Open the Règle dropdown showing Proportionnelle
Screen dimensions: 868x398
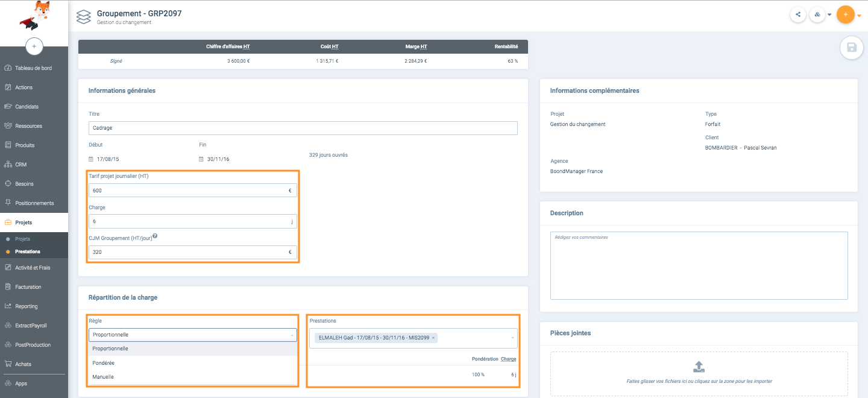tap(192, 335)
